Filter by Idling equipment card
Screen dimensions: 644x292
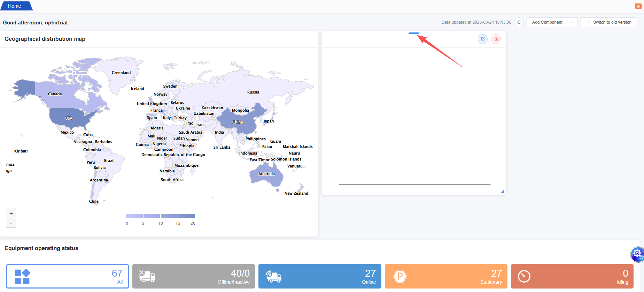coord(572,276)
